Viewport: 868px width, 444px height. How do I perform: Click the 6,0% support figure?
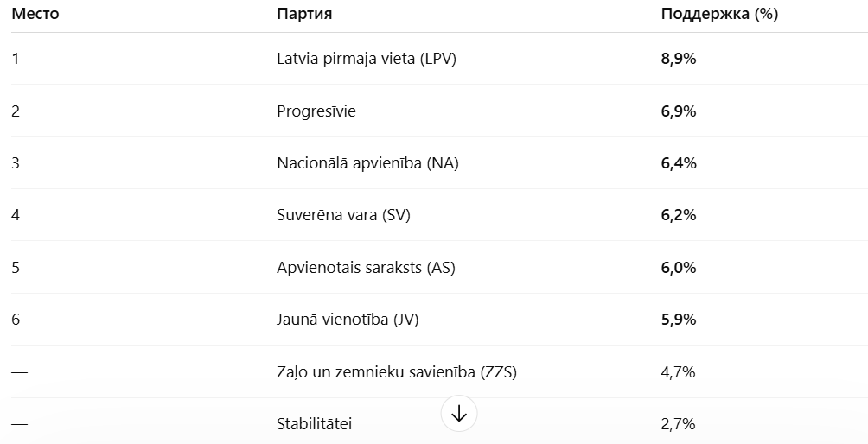point(679,268)
